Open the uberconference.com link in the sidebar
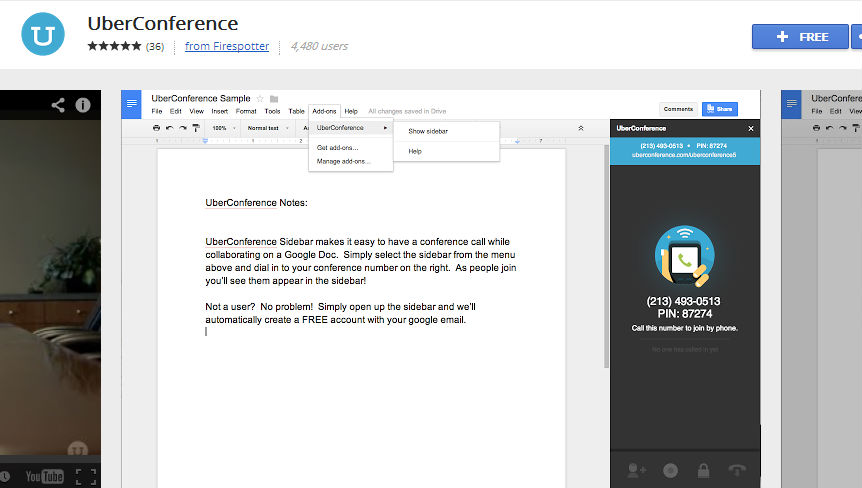The image size is (862, 488). (x=684, y=155)
